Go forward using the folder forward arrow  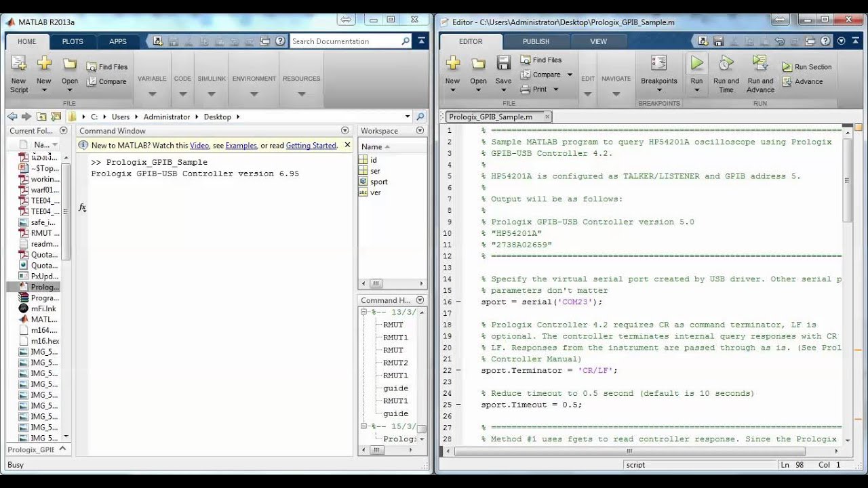click(x=26, y=117)
